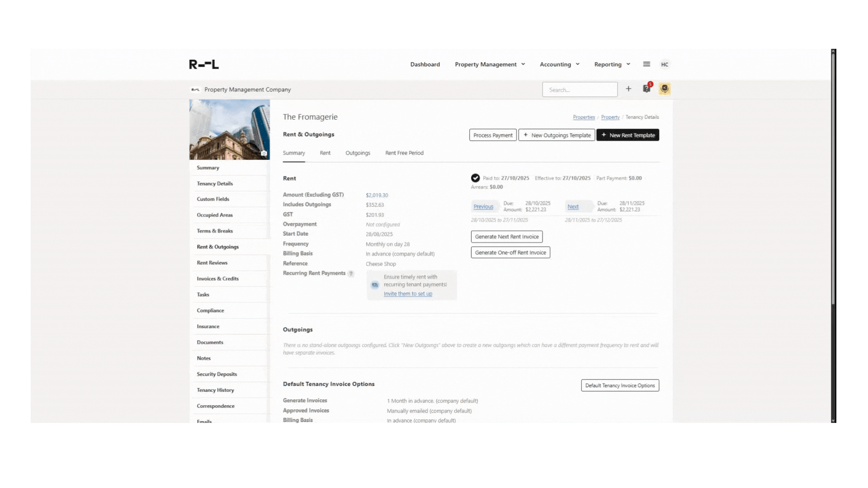Expand the Reporting dropdown
The image size is (868, 488).
[x=611, y=64]
